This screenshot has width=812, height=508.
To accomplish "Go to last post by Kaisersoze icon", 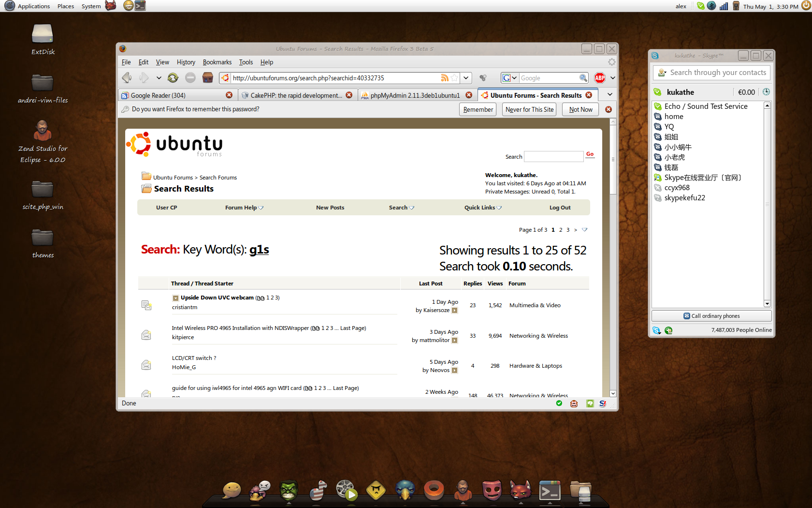I will [x=454, y=311].
